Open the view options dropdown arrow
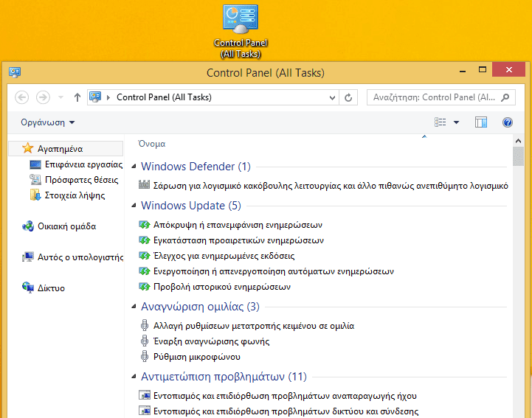The height and width of the screenshot is (418, 532). tap(456, 122)
